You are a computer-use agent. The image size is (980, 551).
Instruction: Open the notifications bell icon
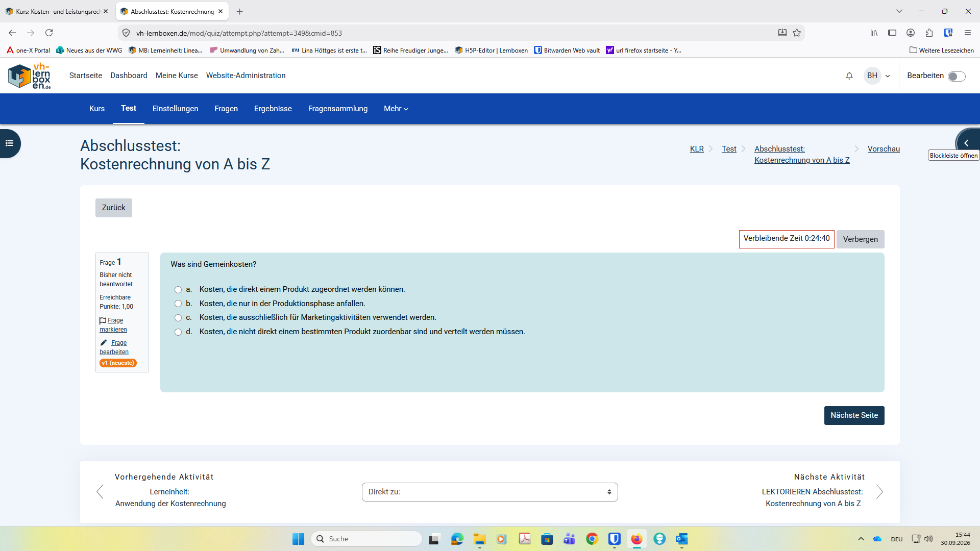tap(849, 76)
